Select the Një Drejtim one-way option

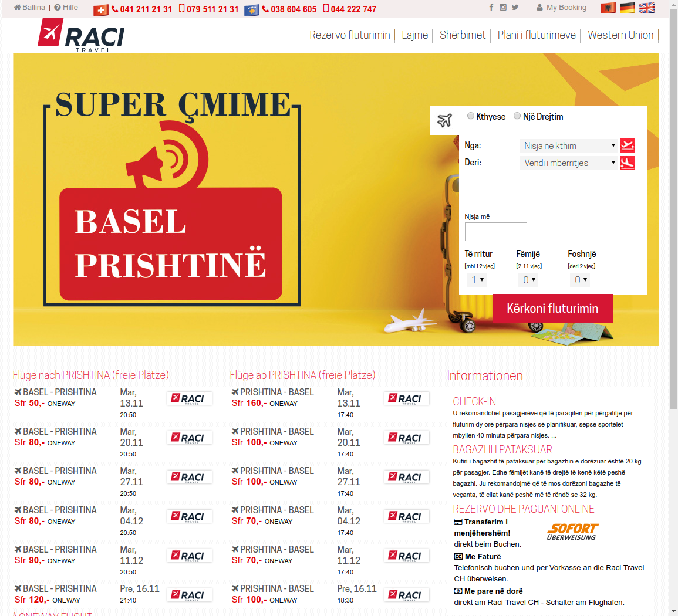click(517, 116)
